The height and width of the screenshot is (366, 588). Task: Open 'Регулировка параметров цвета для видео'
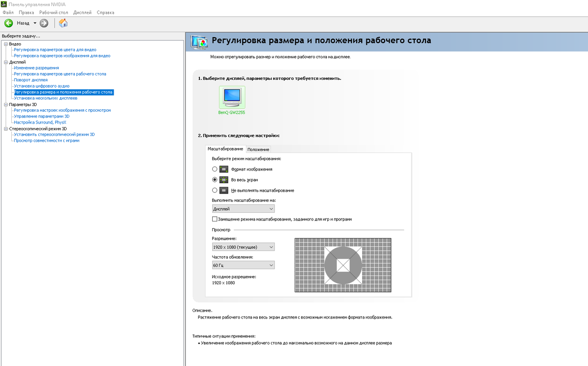point(55,50)
